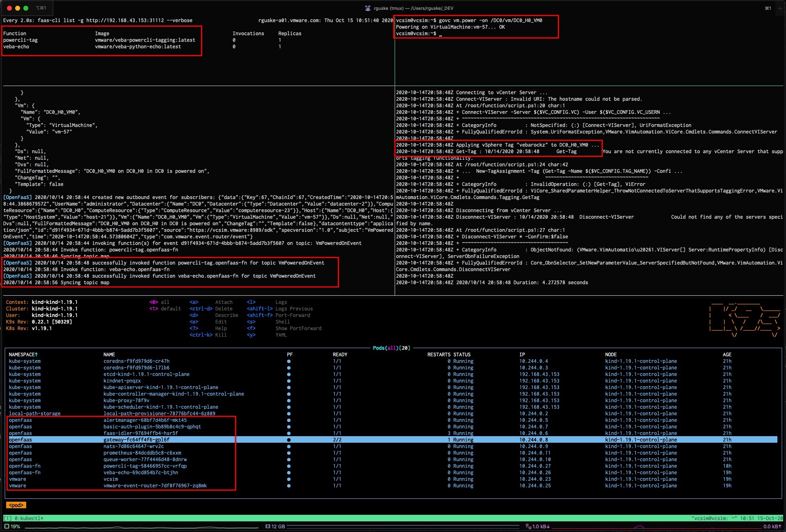Click the <e> Edit shortcut hint
786x532 pixels.
[x=208, y=322]
